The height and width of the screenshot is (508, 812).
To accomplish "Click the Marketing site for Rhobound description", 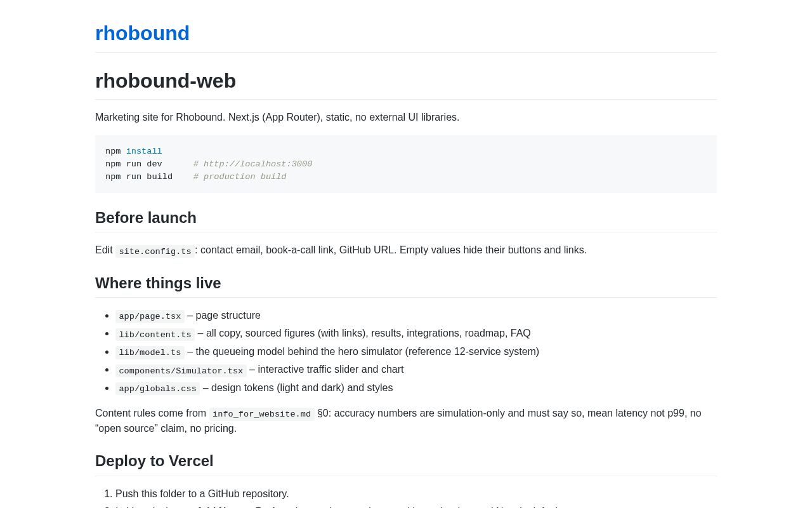I will click(x=277, y=117).
